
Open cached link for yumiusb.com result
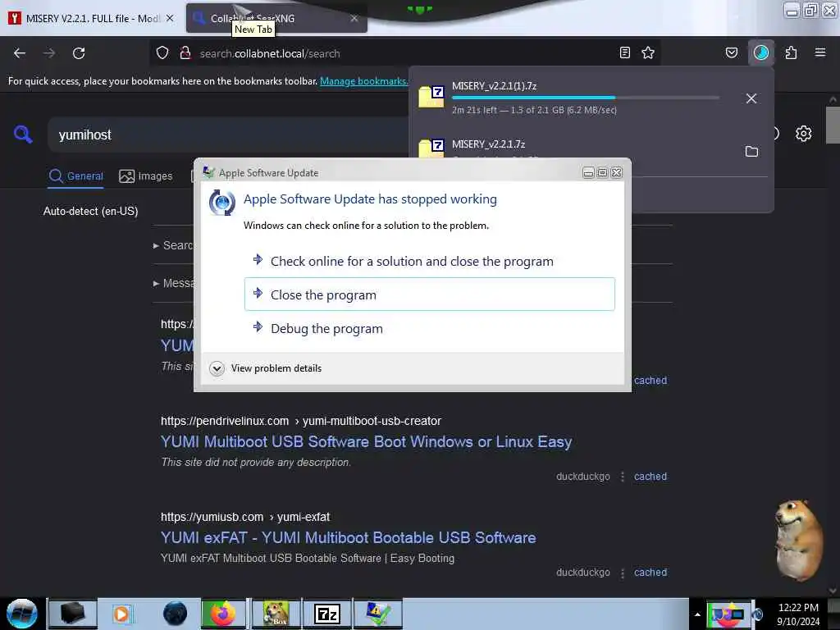651,572
